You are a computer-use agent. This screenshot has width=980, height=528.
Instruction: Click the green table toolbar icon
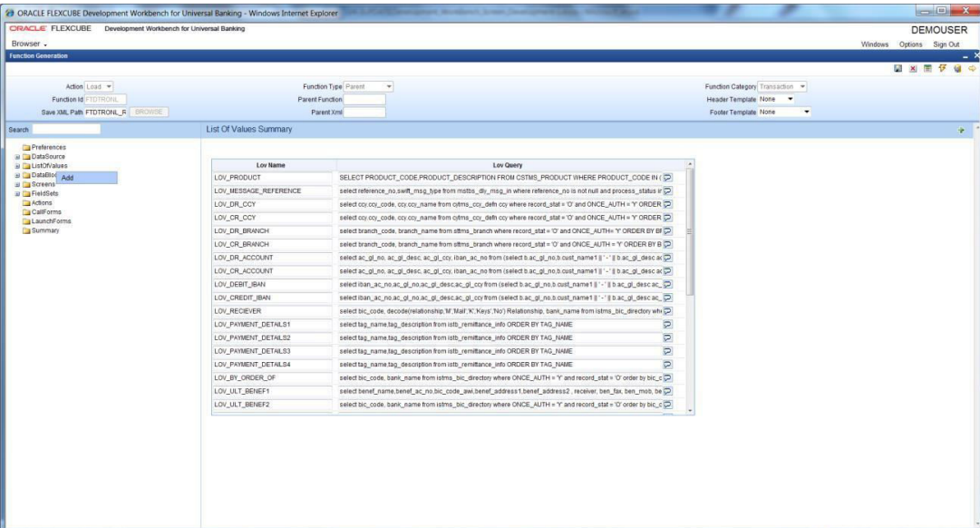tap(927, 69)
